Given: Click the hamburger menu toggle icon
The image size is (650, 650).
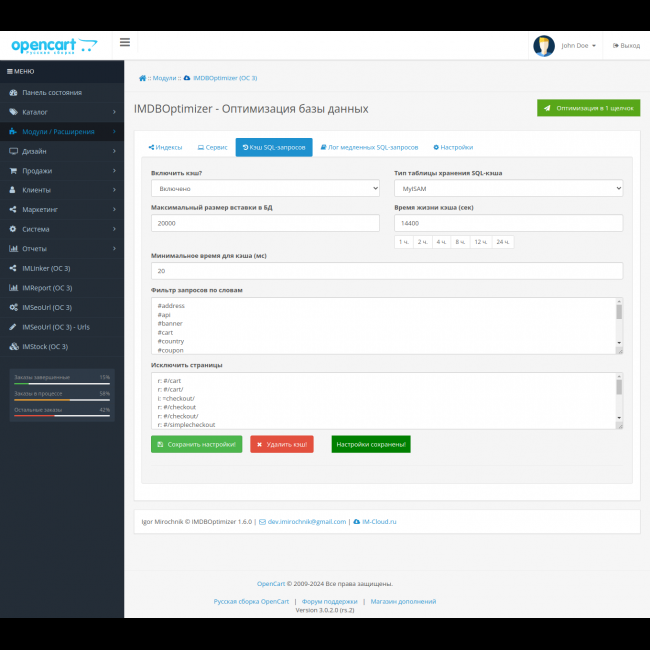Looking at the screenshot, I should coord(125,42).
